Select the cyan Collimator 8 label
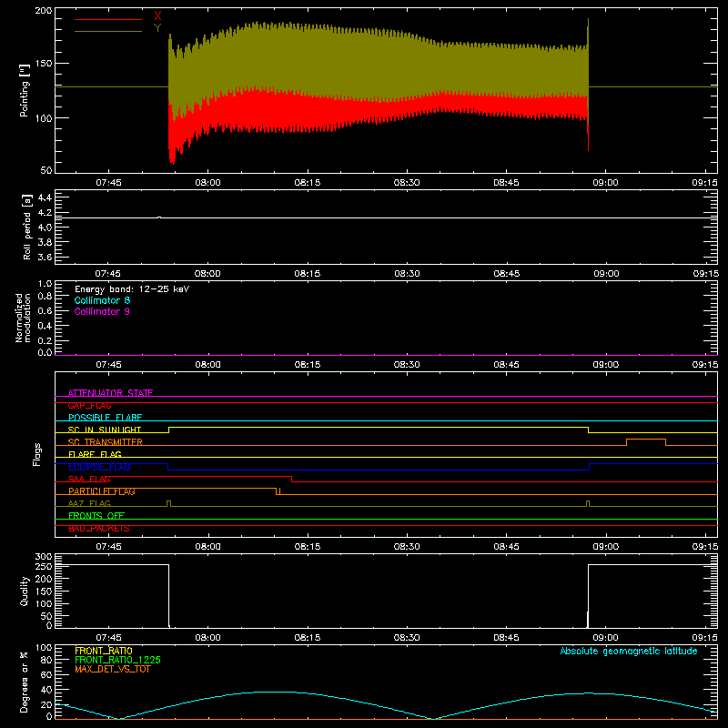Image resolution: width=728 pixels, height=728 pixels. click(102, 300)
